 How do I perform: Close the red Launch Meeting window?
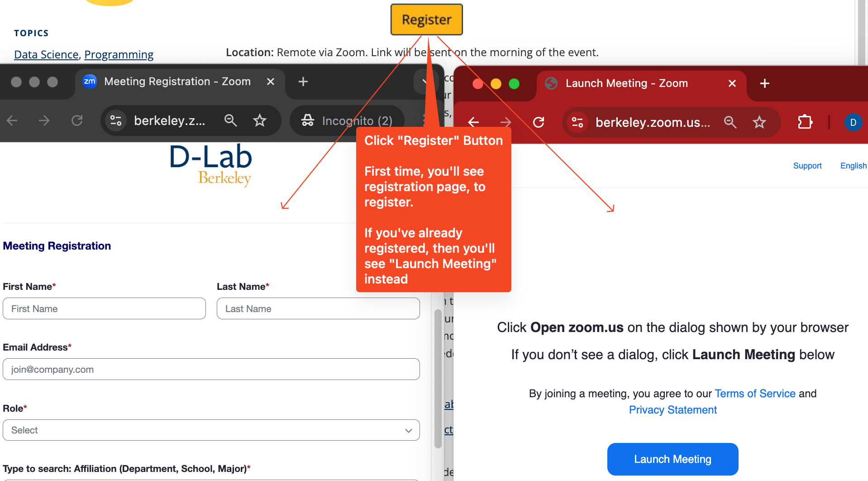(478, 84)
